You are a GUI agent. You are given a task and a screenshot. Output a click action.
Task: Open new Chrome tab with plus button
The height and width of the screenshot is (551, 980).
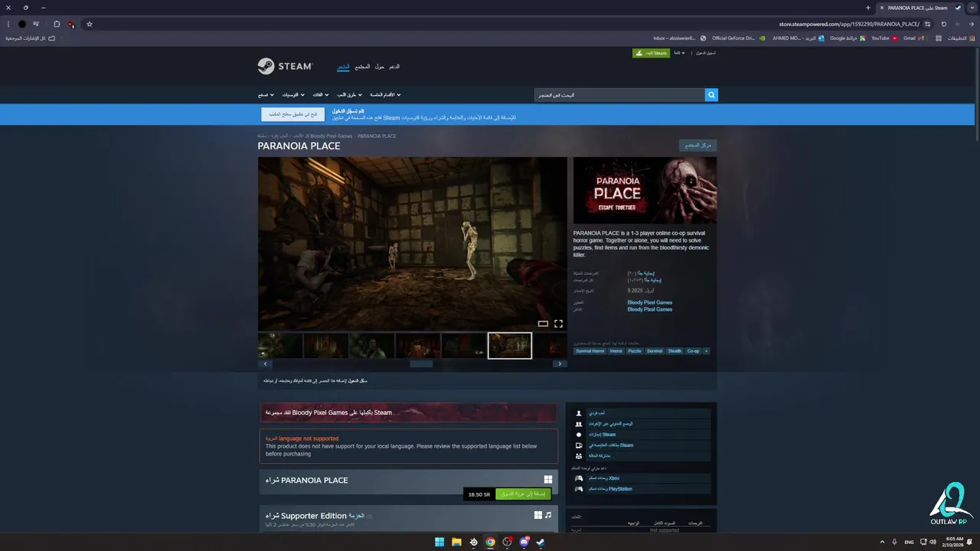point(867,8)
